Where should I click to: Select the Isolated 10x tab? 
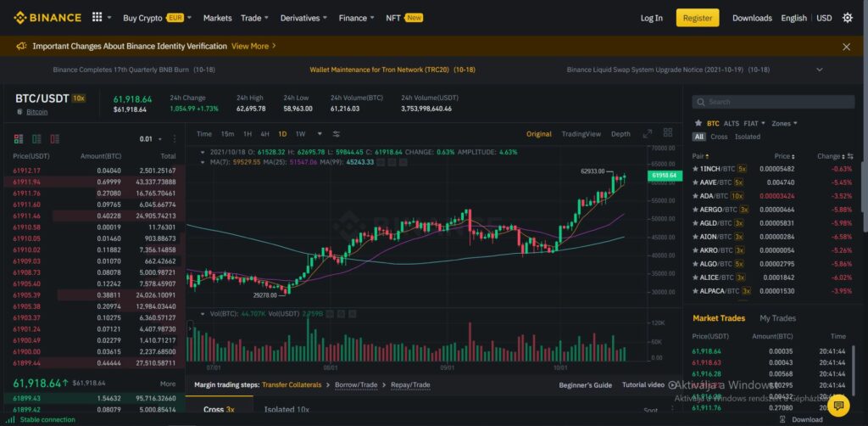(287, 410)
